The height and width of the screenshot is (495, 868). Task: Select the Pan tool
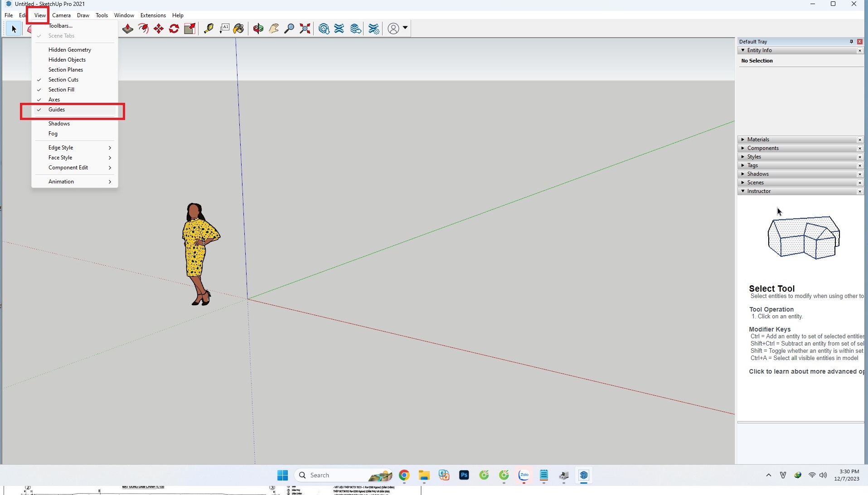coord(273,29)
